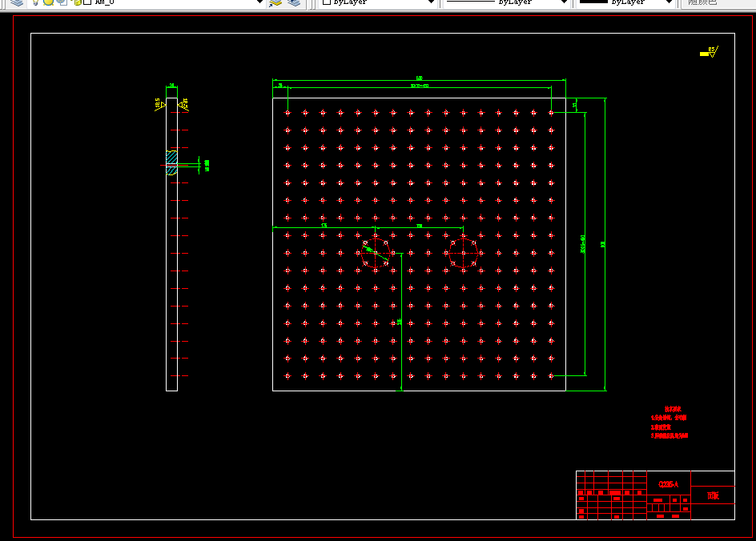Select the cyan hatched section in side view
The image size is (756, 541).
(x=171, y=162)
